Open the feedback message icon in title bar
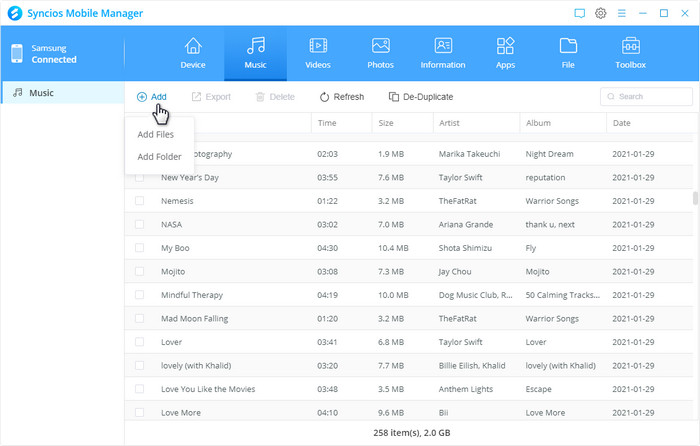The height and width of the screenshot is (446, 700). pos(579,13)
